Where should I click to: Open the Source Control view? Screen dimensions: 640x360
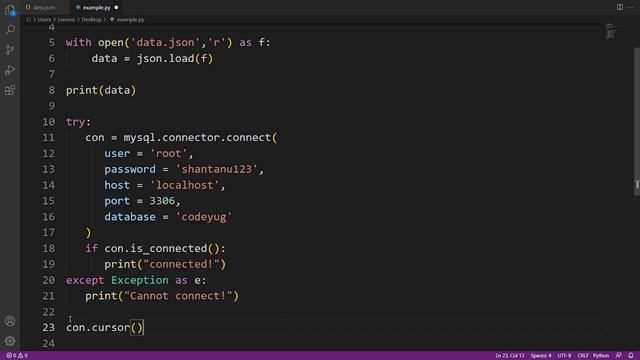pyautogui.click(x=10, y=50)
